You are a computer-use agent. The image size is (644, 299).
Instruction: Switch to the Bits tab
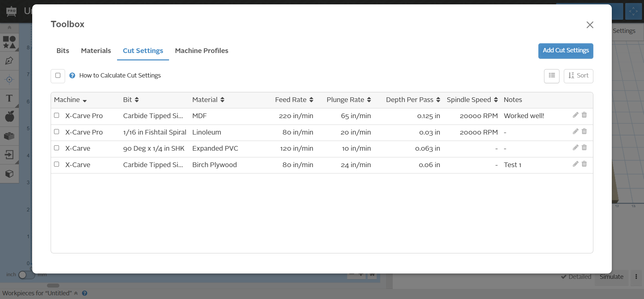pos(63,51)
